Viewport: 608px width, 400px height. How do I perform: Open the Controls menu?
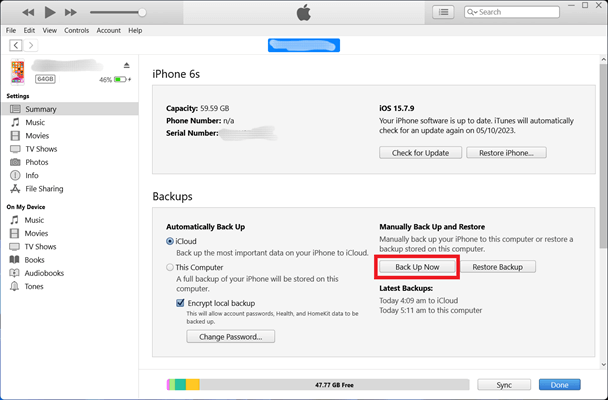76,31
